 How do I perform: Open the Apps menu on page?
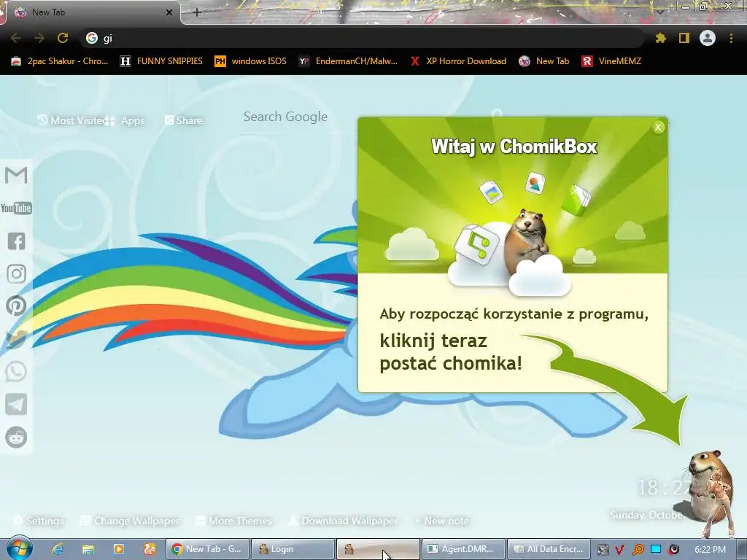pos(127,120)
